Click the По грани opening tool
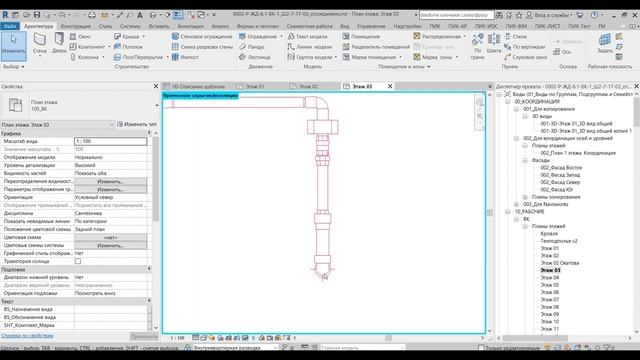 coord(478,46)
